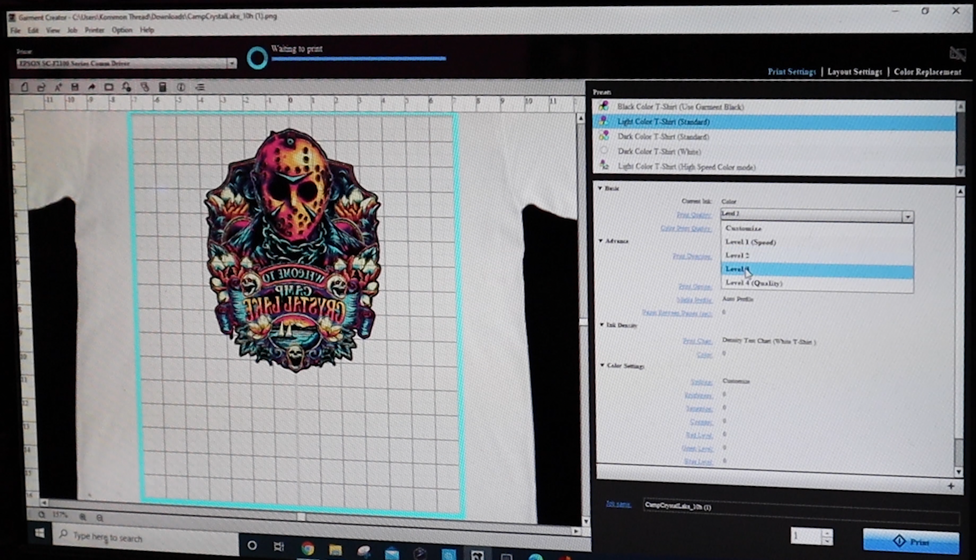This screenshot has height=560, width=976.
Task: Click the new file toolbar icon
Action: click(x=24, y=87)
